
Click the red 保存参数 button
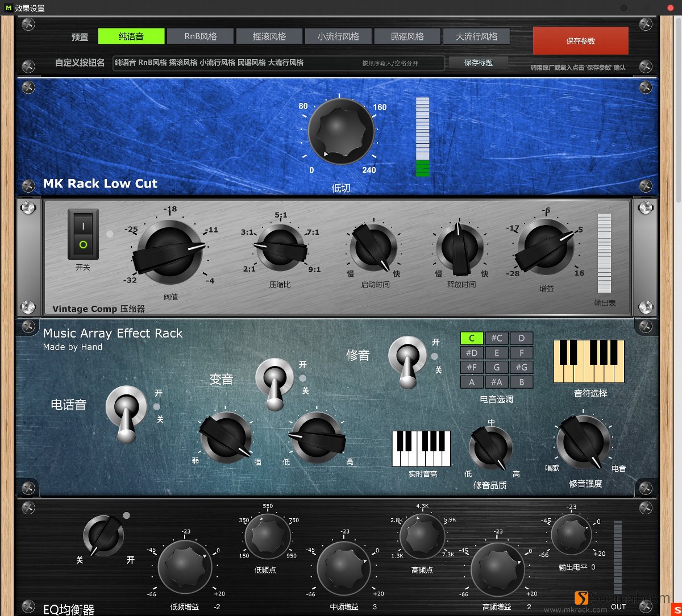tap(580, 41)
